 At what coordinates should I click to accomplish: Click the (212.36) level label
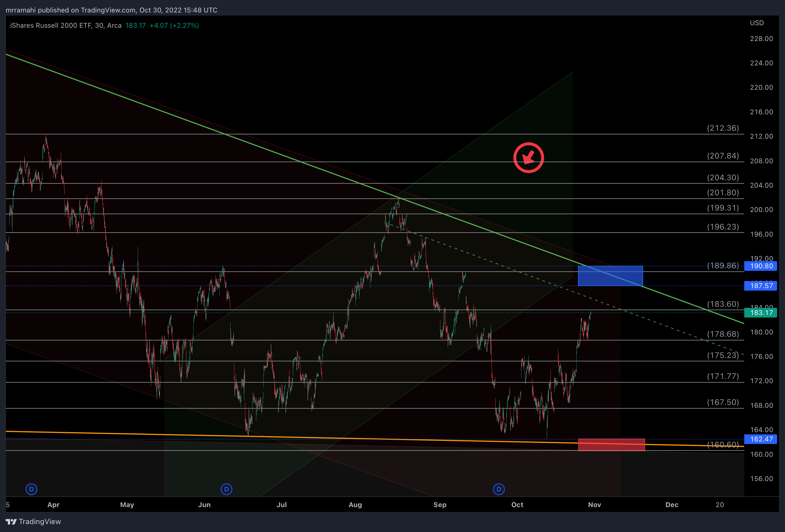point(723,128)
